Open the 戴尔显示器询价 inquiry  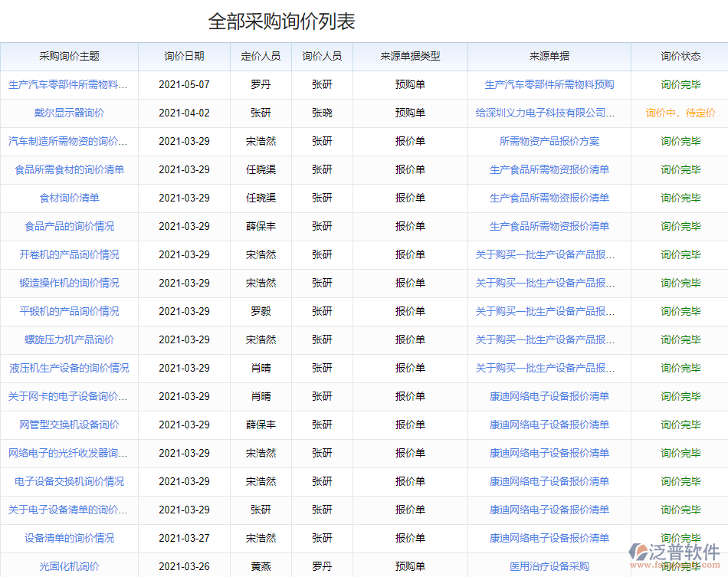[x=69, y=113]
